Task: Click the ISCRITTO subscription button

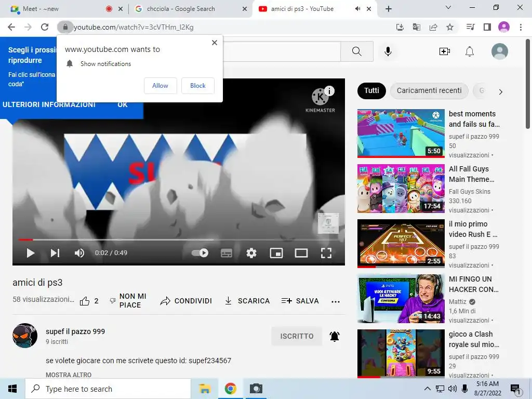Action: point(297,336)
